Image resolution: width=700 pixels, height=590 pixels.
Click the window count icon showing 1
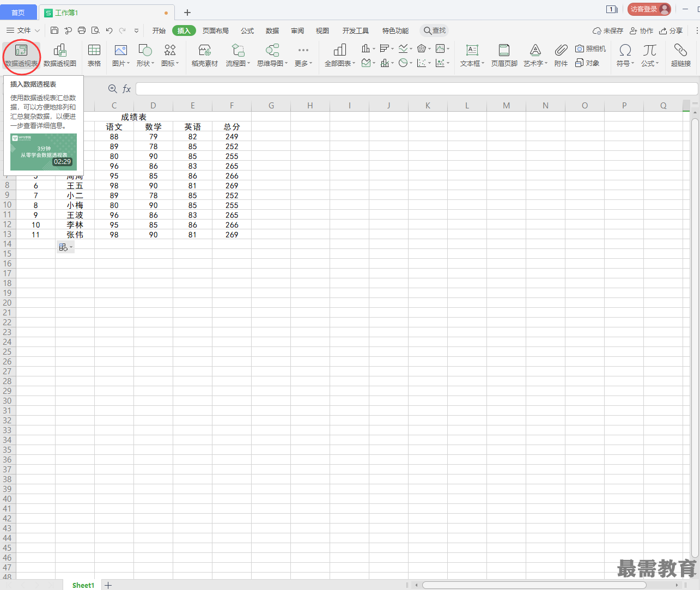pyautogui.click(x=612, y=9)
